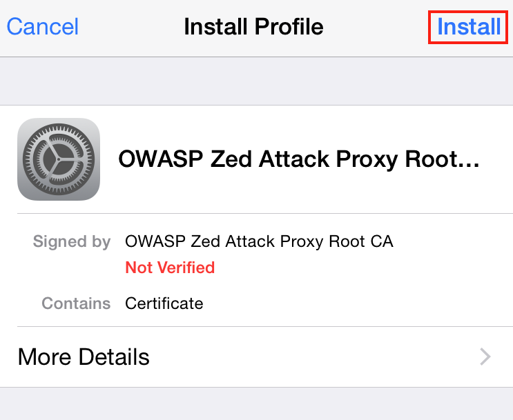Click the word "Profile" in the header title

pyautogui.click(x=289, y=27)
